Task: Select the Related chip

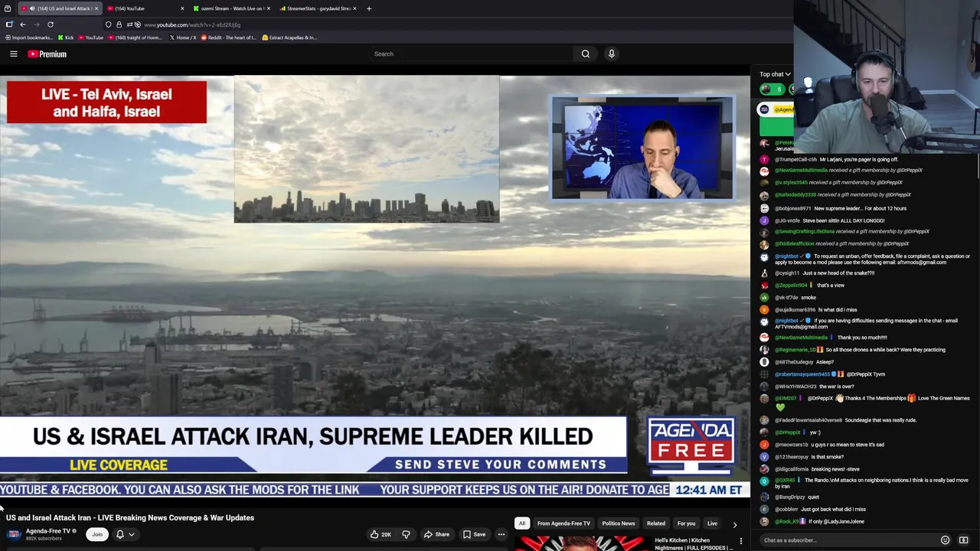Action: click(x=656, y=523)
